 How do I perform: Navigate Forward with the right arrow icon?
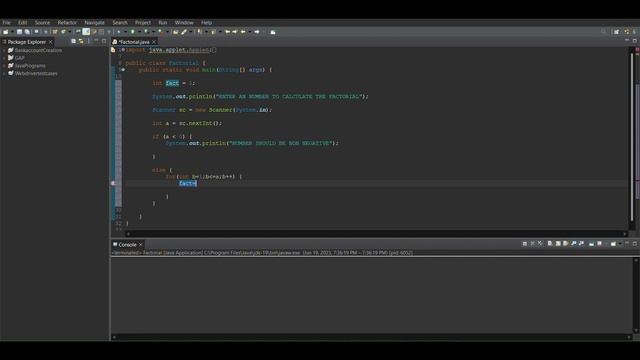(257, 32)
